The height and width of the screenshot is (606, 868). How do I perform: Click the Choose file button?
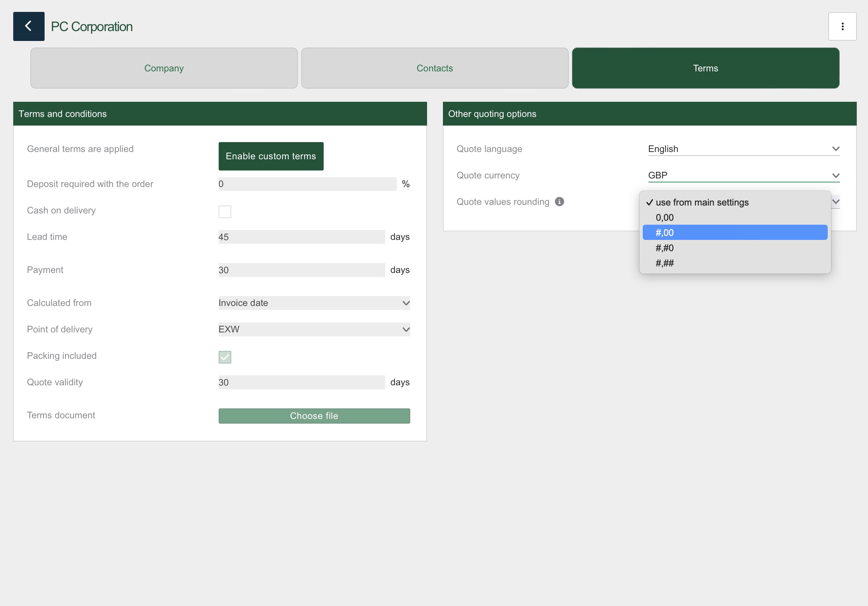tap(314, 416)
